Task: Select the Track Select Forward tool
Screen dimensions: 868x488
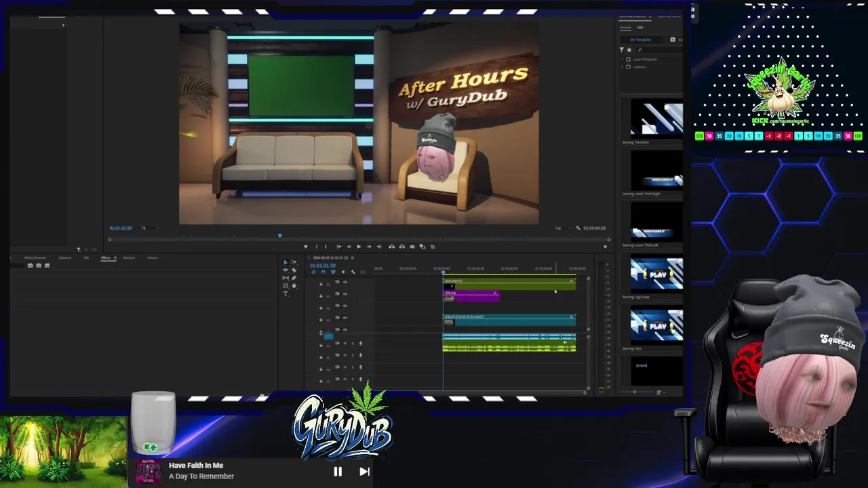Action: coord(294,262)
